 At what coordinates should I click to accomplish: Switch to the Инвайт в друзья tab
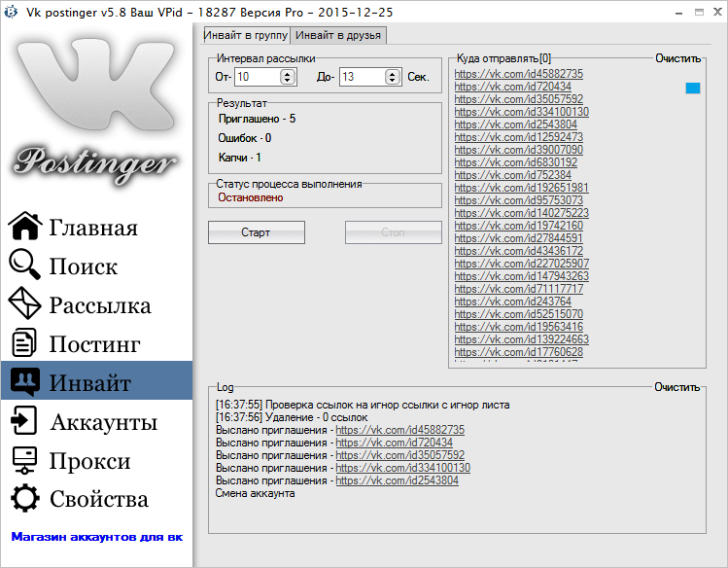(x=338, y=35)
